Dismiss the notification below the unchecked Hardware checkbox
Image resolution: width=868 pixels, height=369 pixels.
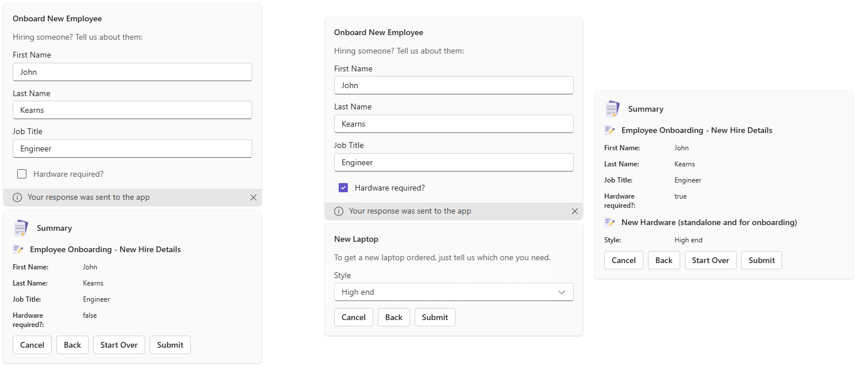pyautogui.click(x=253, y=197)
